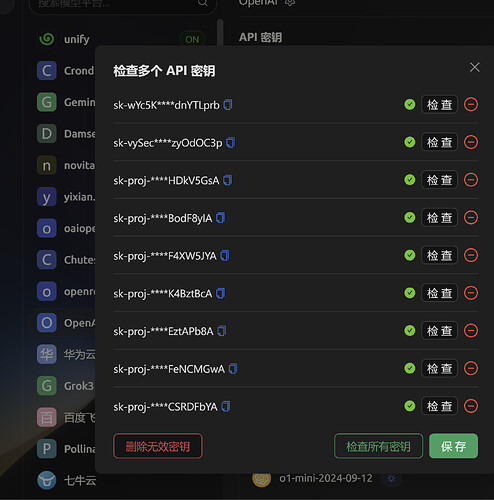Check the key ending BodF8yIA
The width and height of the screenshot is (494, 500).
coord(439,218)
